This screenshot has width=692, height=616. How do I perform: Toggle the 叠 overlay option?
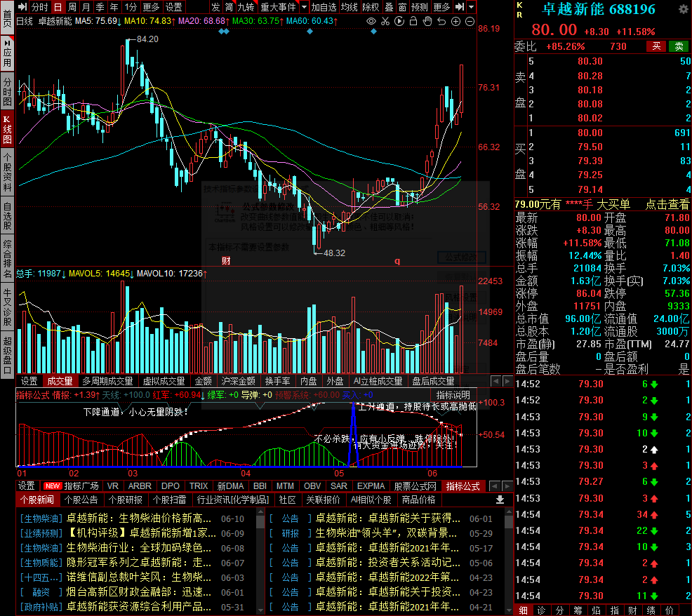point(389,6)
